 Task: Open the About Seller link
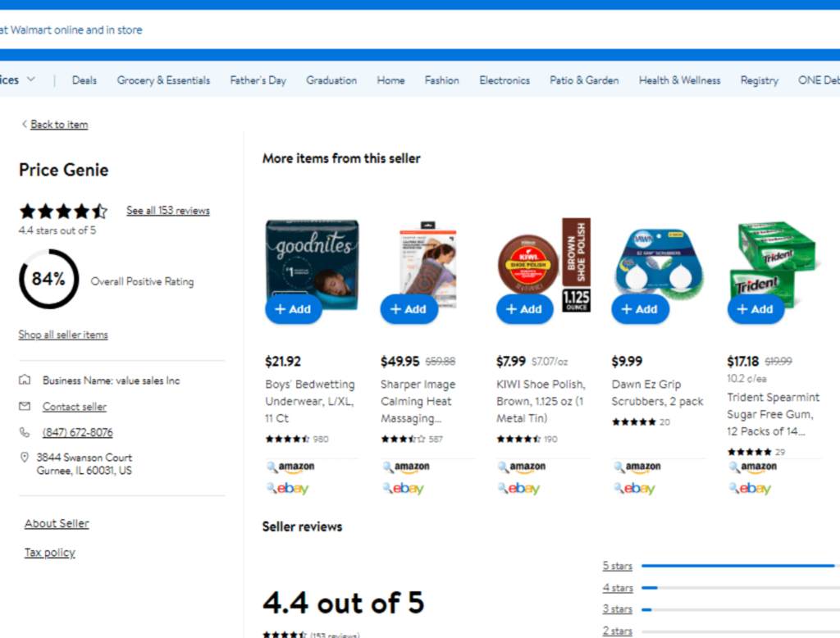point(57,523)
